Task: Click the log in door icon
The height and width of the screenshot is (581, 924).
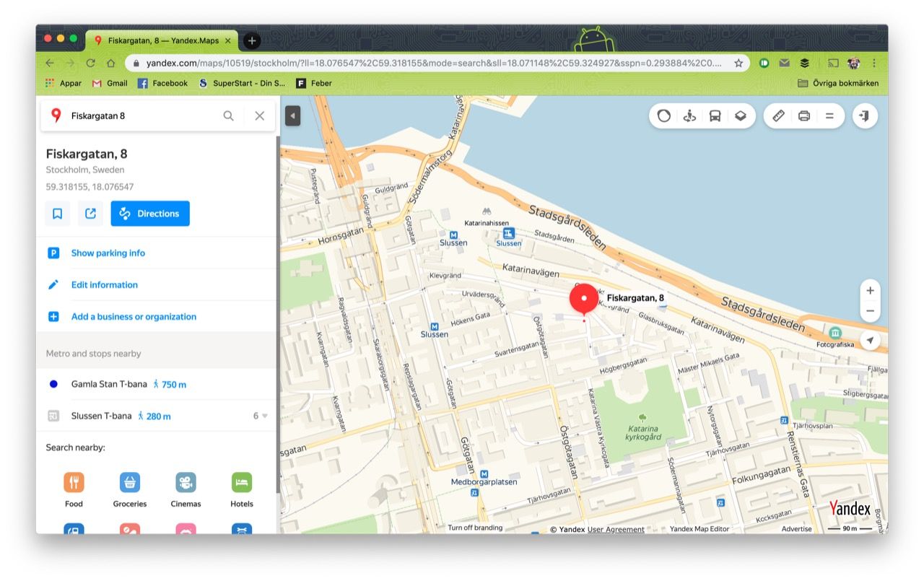Action: (865, 115)
